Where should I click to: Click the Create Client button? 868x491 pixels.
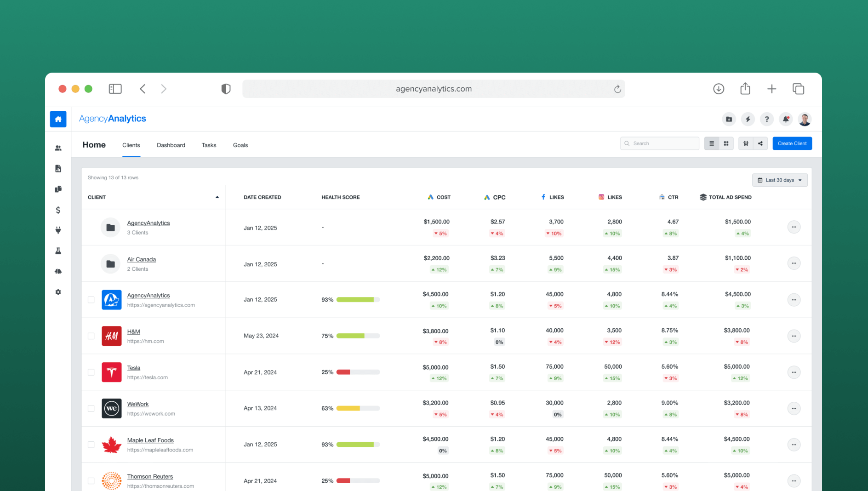(792, 143)
